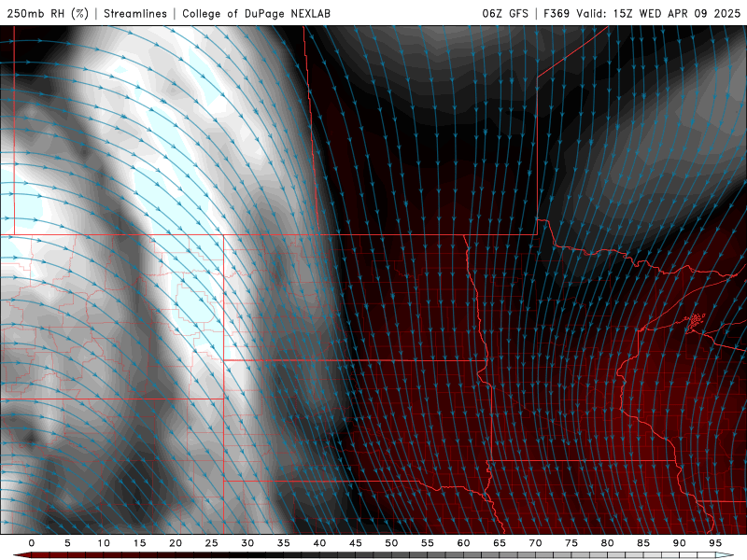
Task: Click the '90' label on the color scale
Action: [679, 543]
